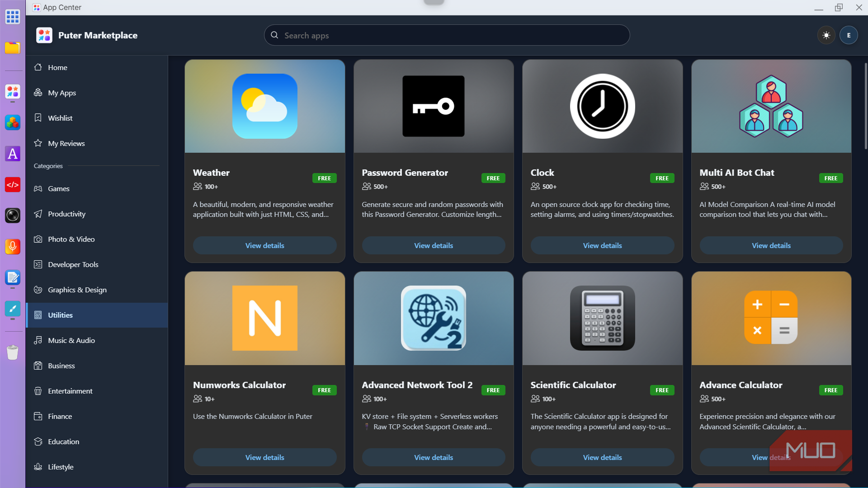Open the camera app in dock
This screenshot has height=488, width=868.
click(x=13, y=216)
